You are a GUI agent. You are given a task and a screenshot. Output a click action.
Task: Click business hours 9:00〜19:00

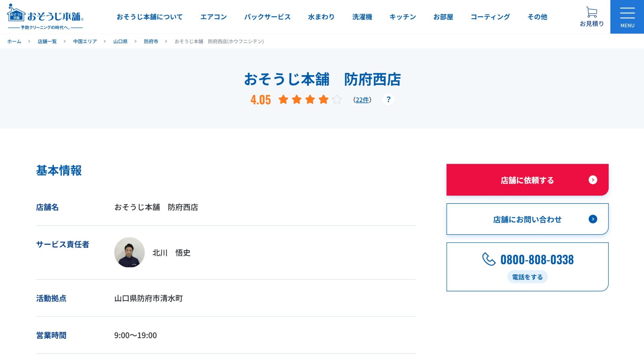(136, 335)
